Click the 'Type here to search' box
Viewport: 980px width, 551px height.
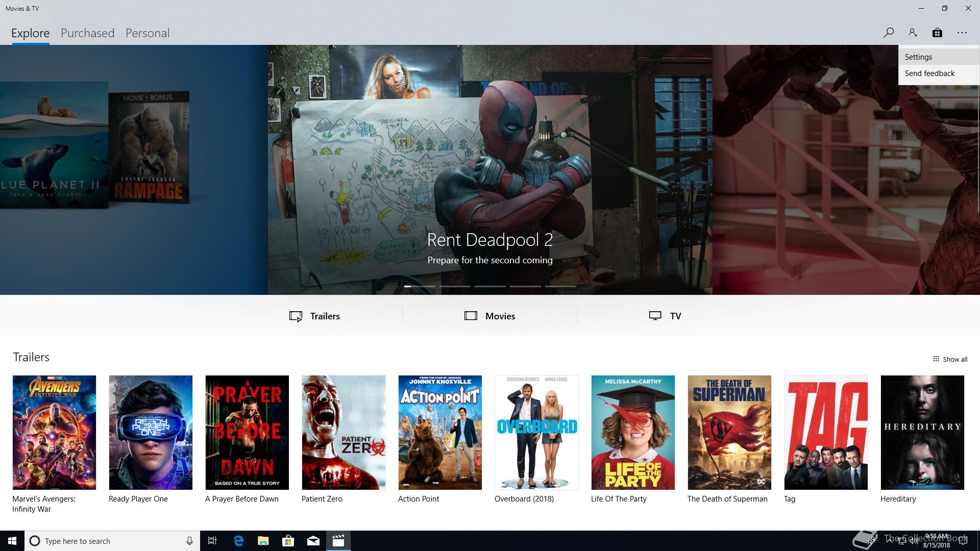pyautogui.click(x=111, y=541)
